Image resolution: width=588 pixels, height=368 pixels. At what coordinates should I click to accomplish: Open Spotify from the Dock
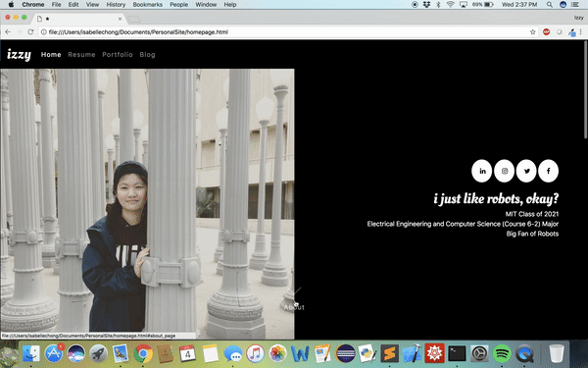tap(502, 353)
